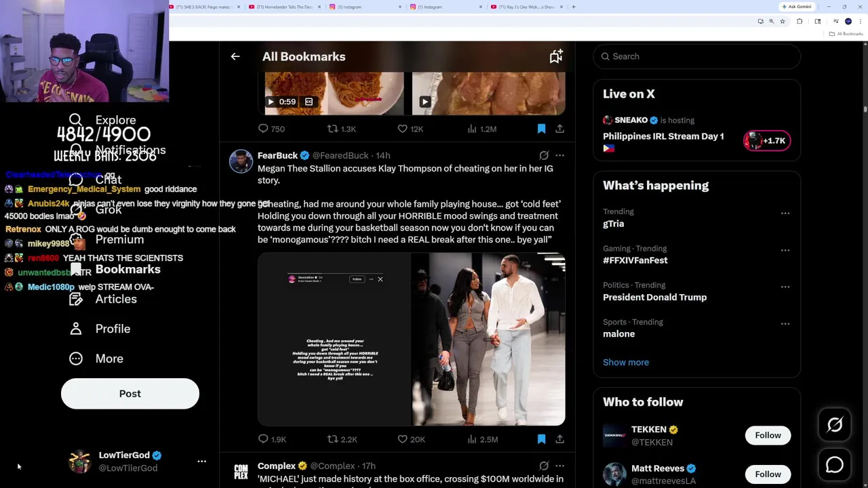The height and width of the screenshot is (488, 868).
Task: Open Bookmarks in the sidebar
Action: (115, 269)
